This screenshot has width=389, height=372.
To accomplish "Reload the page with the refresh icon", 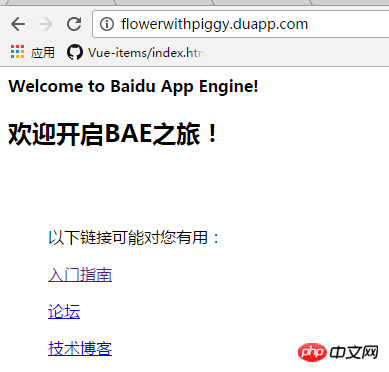I will pos(74,24).
